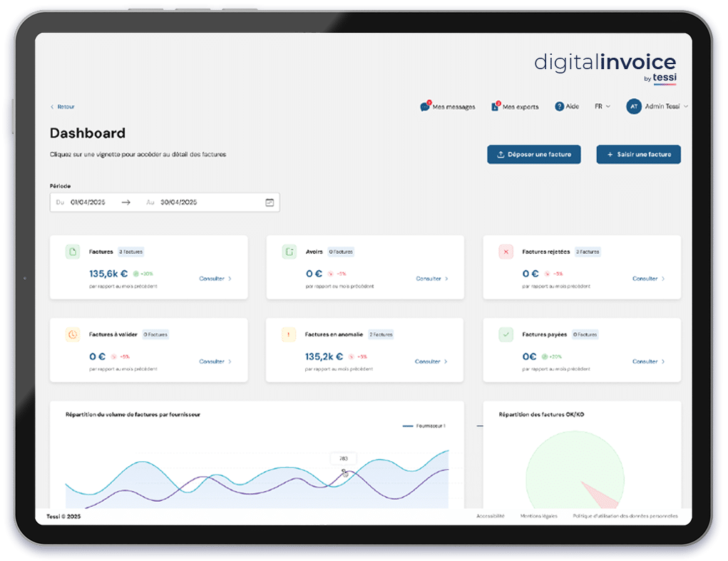Toggle the Fournisseur 1 chart legend
Screen dimensions: 728x561
point(424,426)
